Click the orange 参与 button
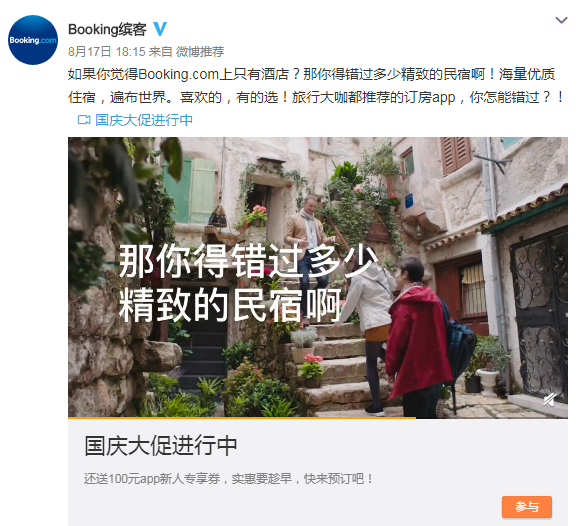This screenshot has width=585, height=526. coord(526,507)
